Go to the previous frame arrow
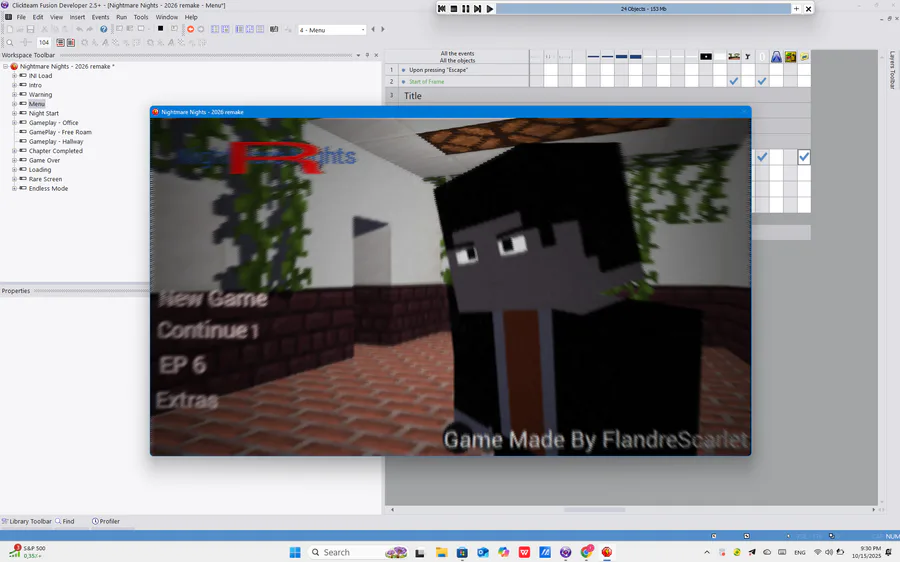The height and width of the screenshot is (562, 900). pyautogui.click(x=373, y=29)
